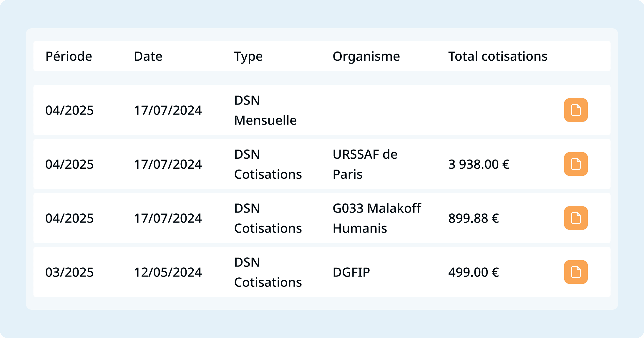Click DSN Cotisations in the DGFIP row
The width and height of the screenshot is (644, 338).
(268, 272)
